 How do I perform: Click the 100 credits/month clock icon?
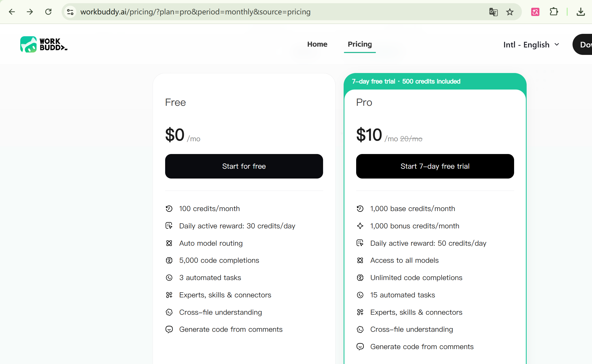[x=169, y=209]
